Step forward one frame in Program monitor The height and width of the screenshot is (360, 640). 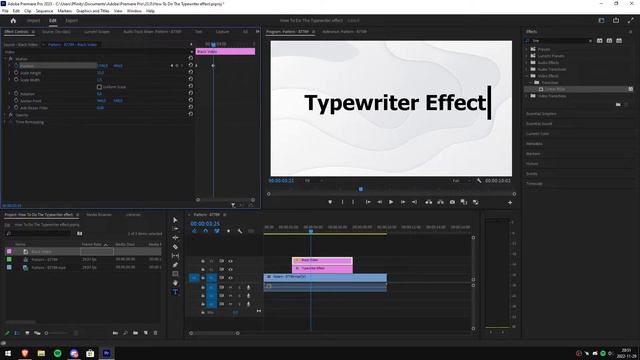click(403, 202)
